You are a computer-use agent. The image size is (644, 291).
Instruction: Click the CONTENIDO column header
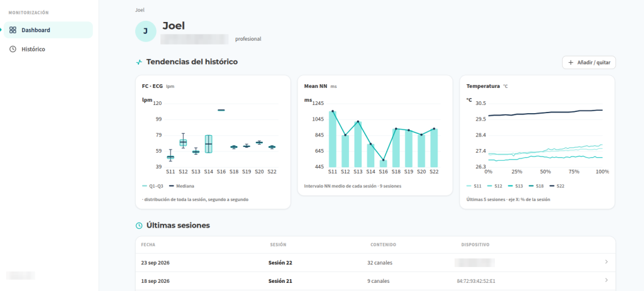pos(383,244)
